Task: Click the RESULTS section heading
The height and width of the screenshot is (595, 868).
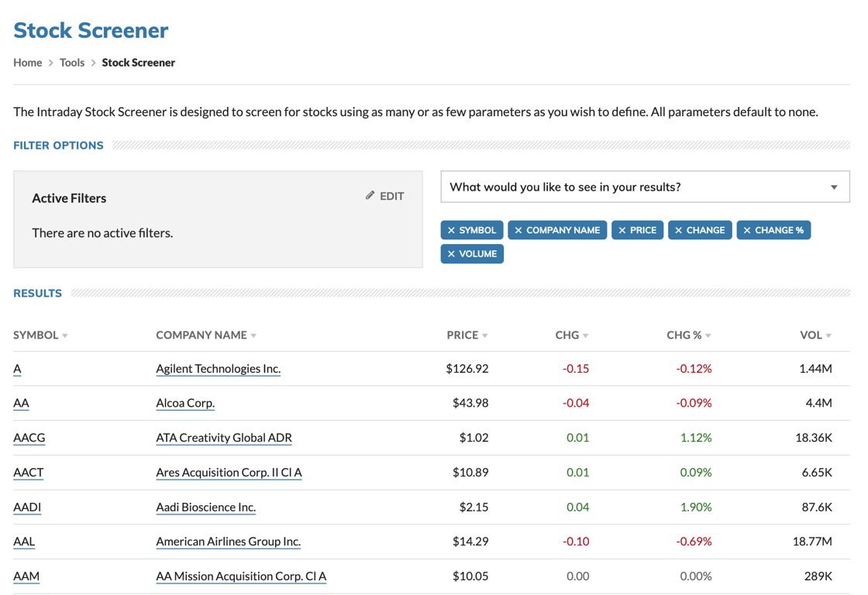Action: (x=38, y=294)
